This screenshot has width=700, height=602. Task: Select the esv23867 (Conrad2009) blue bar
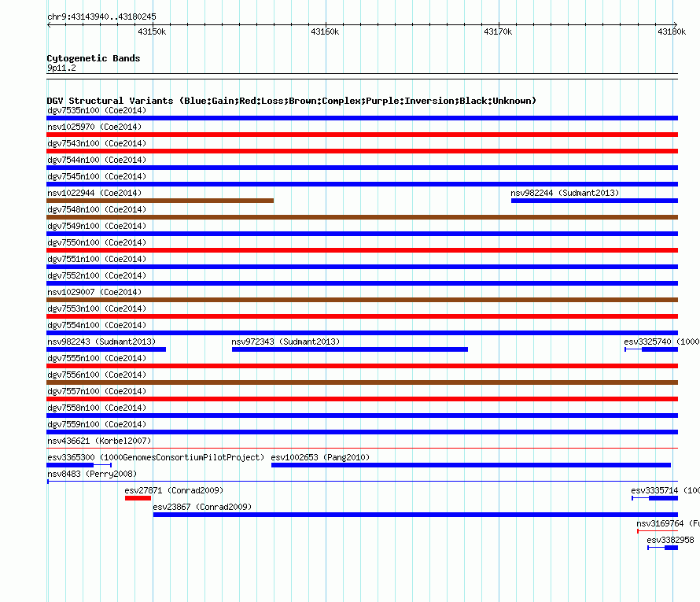click(415, 515)
